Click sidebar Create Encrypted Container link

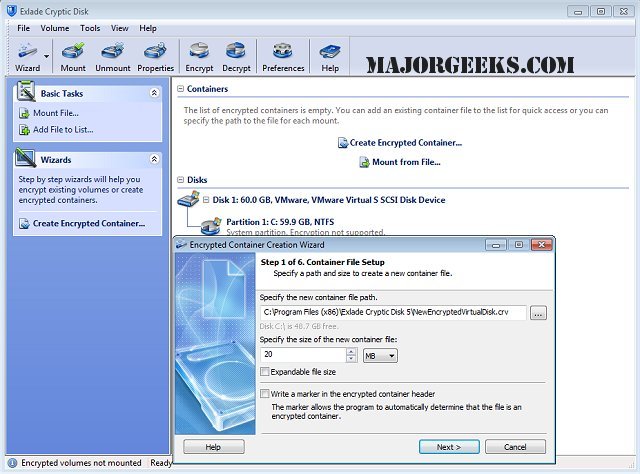(x=89, y=224)
